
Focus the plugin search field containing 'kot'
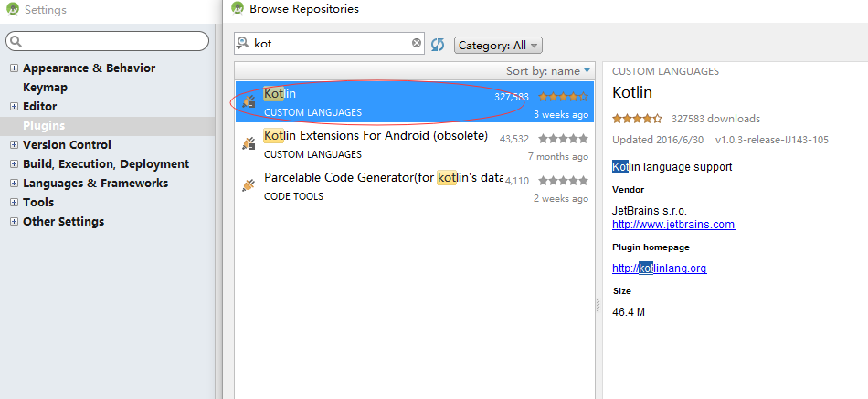(x=329, y=43)
